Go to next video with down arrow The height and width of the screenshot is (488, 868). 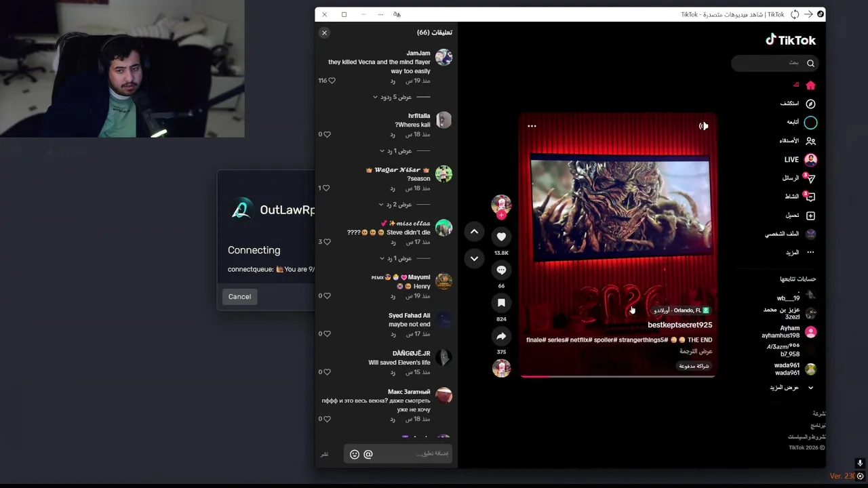(474, 258)
